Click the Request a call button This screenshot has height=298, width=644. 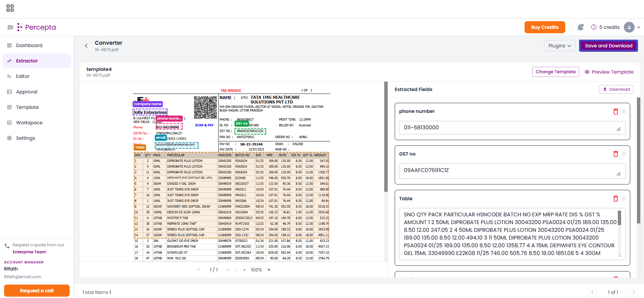point(37,291)
